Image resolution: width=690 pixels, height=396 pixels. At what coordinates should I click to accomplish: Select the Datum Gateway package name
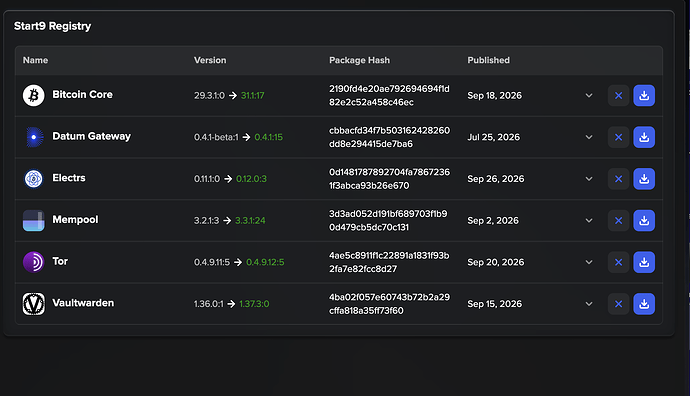point(92,136)
